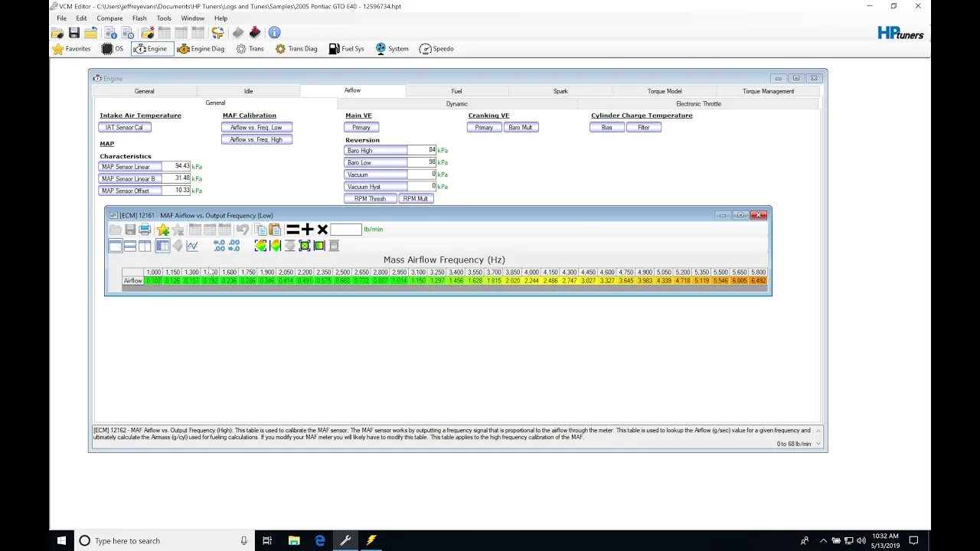Open the Cylinder Charge Temperature Bias table
Viewport: 980px width, 551px height.
tap(607, 128)
